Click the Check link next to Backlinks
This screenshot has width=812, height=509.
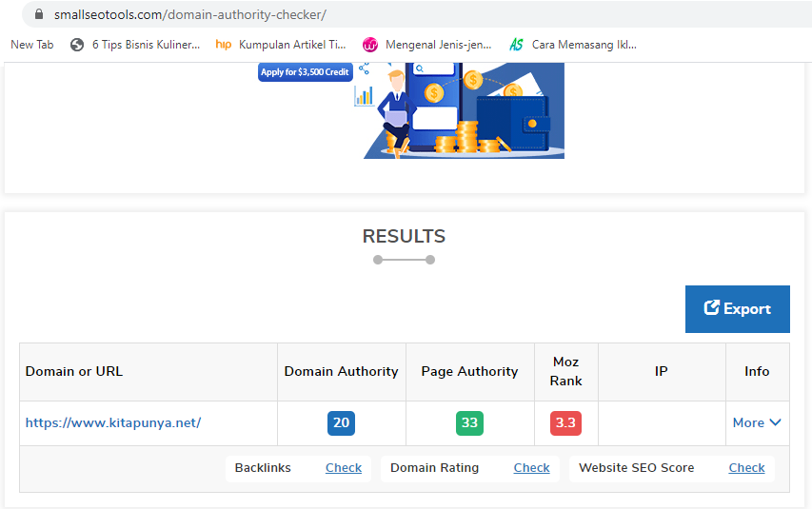(344, 467)
